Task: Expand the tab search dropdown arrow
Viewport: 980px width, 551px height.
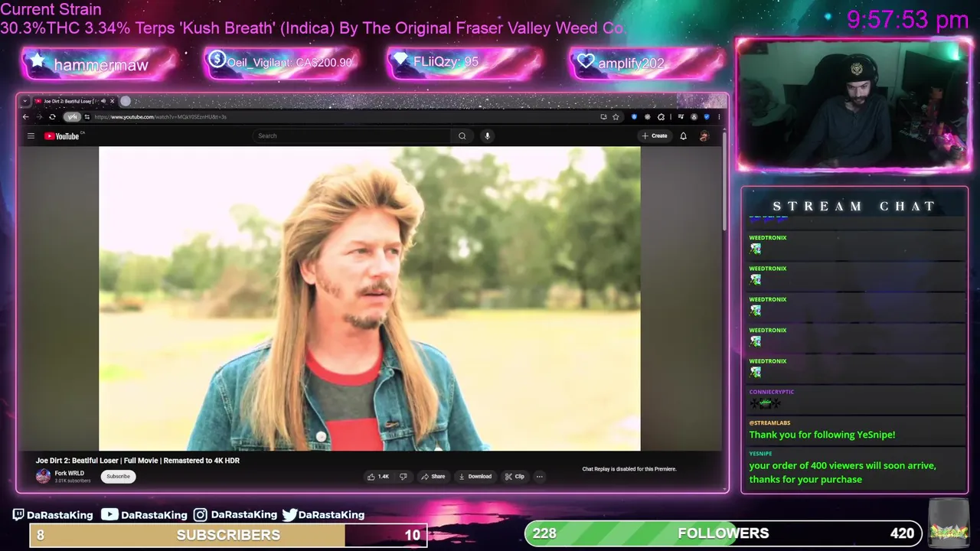Action: 25,101
